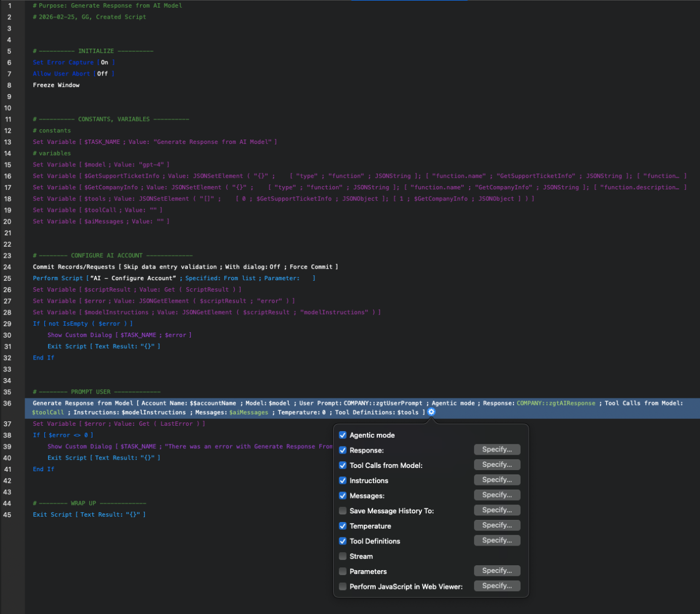Click the Set Variable $TASK_NAME line
Image resolution: width=700 pixels, height=614 pixels.
pos(155,142)
